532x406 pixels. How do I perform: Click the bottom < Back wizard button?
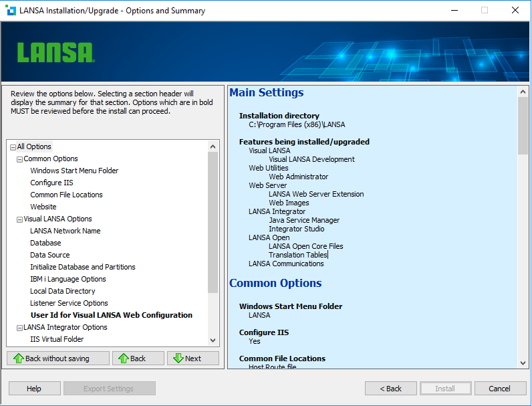[391, 389]
